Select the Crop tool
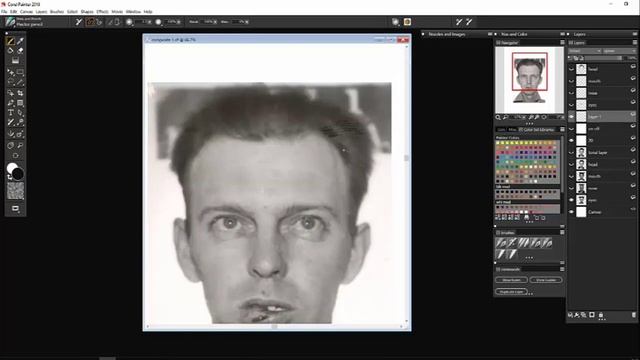 pos(20,93)
